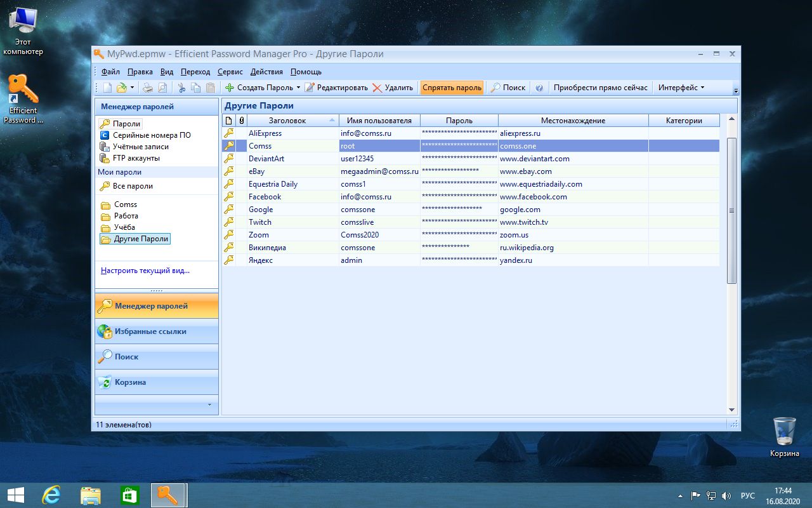Create a new document via toolbar icon

click(107, 87)
